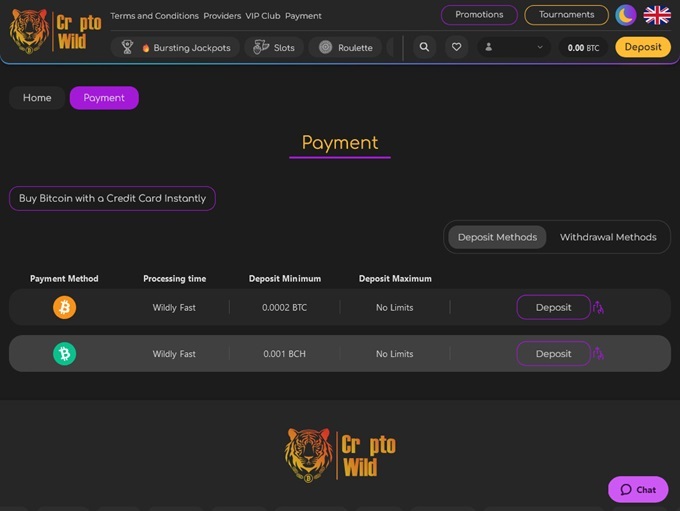The height and width of the screenshot is (511, 680).
Task: Go to the Home breadcrumb
Action: pos(37,98)
